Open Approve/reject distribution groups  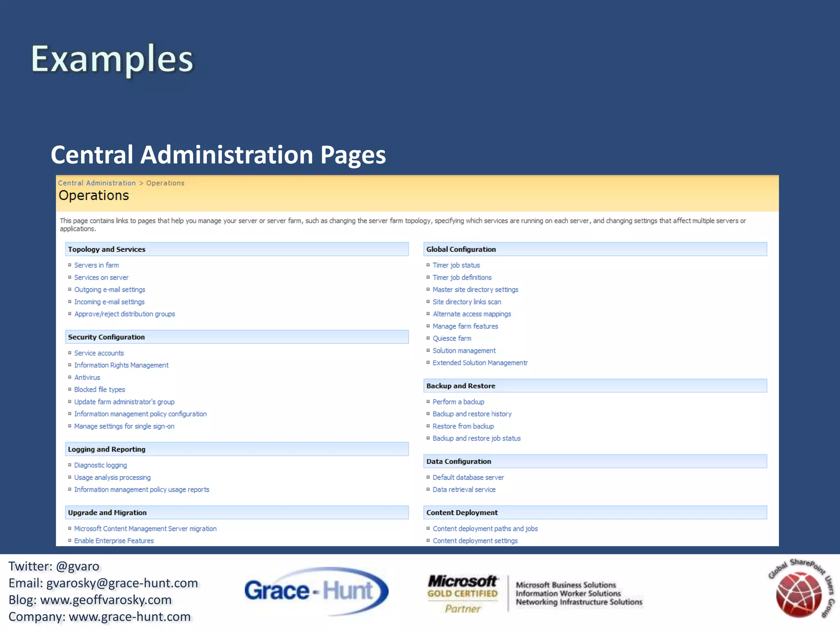[x=125, y=314]
